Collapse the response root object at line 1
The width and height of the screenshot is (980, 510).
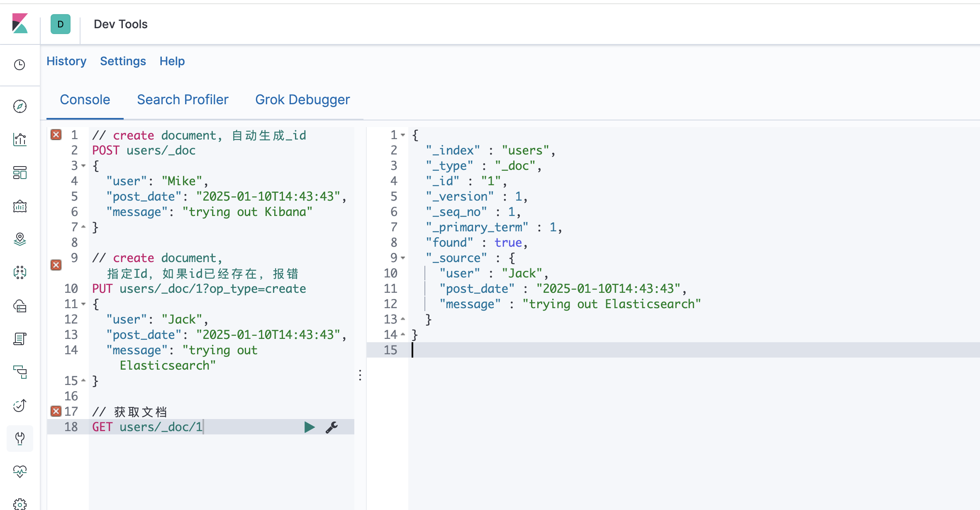(403, 135)
